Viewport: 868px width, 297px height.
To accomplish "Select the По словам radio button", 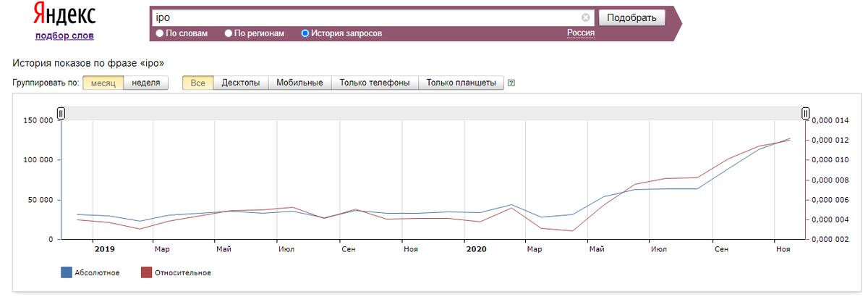I will [x=160, y=33].
